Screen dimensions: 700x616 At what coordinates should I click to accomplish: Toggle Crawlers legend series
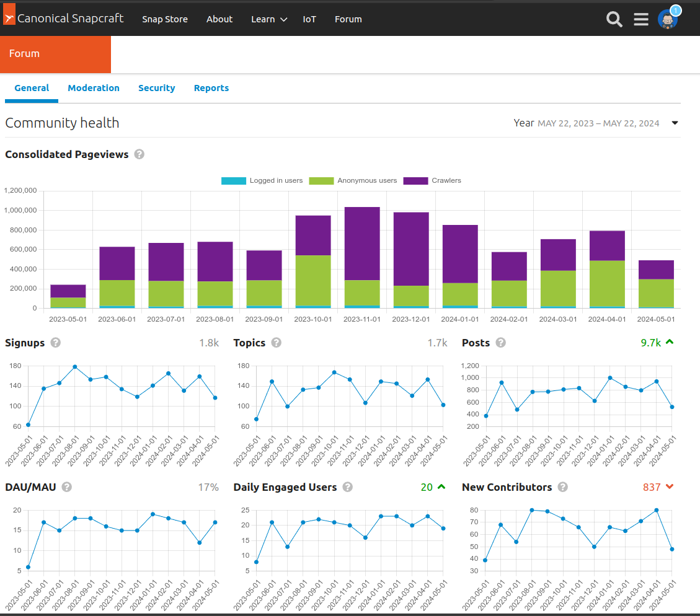432,181
